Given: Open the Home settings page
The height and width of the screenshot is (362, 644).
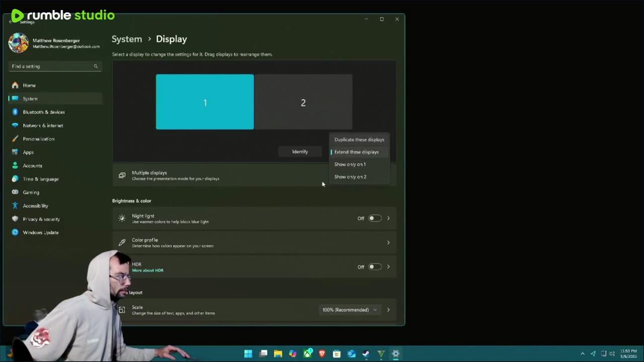Looking at the screenshot, I should click(55, 85).
